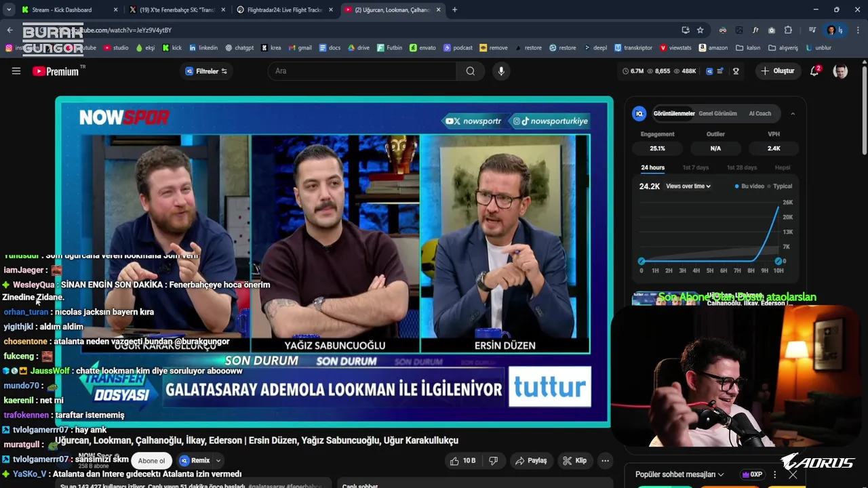The width and height of the screenshot is (868, 488).
Task: Open the account avatar menu
Action: tap(840, 71)
